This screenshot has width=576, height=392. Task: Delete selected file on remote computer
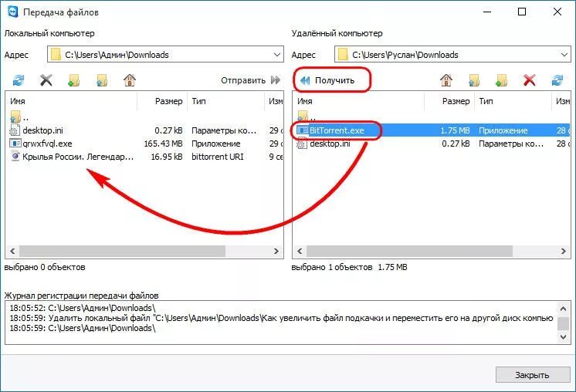(x=530, y=80)
